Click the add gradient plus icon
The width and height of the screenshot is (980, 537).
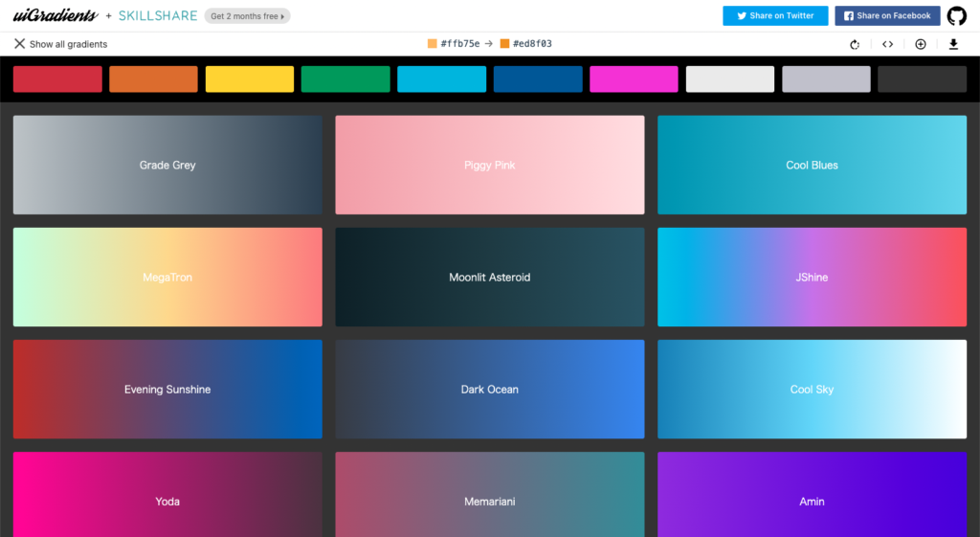coord(921,44)
